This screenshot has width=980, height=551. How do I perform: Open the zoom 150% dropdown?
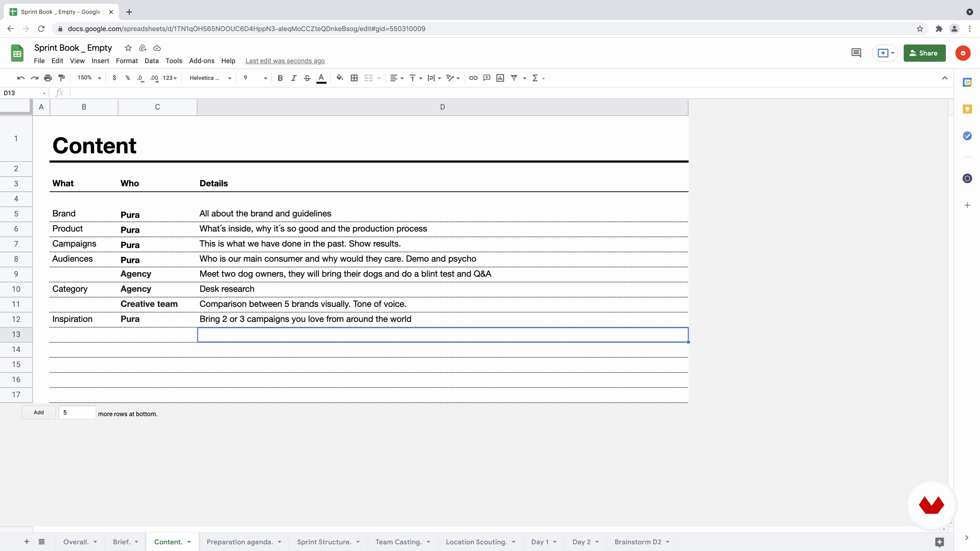[x=89, y=78]
